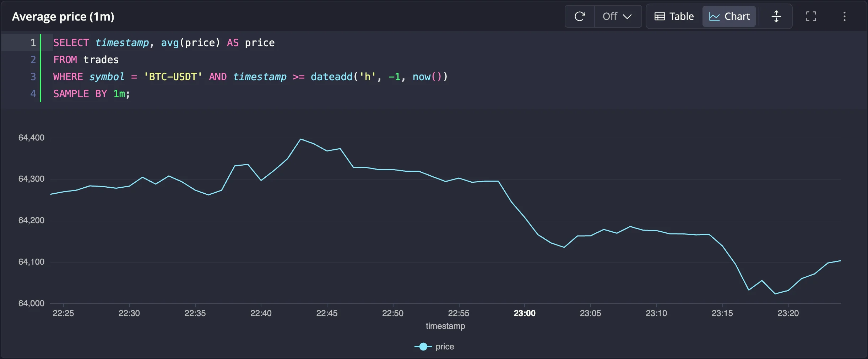Click the 22:40 x-axis label
The image size is (868, 359).
tap(261, 313)
